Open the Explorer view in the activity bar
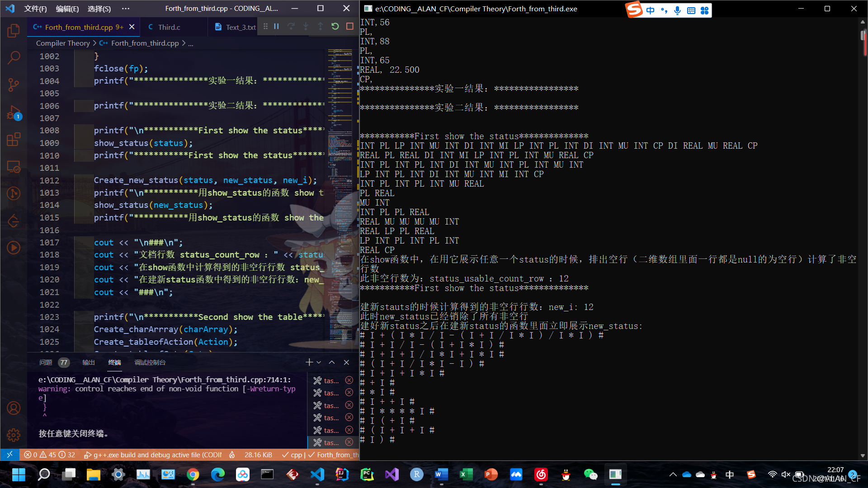 14,31
